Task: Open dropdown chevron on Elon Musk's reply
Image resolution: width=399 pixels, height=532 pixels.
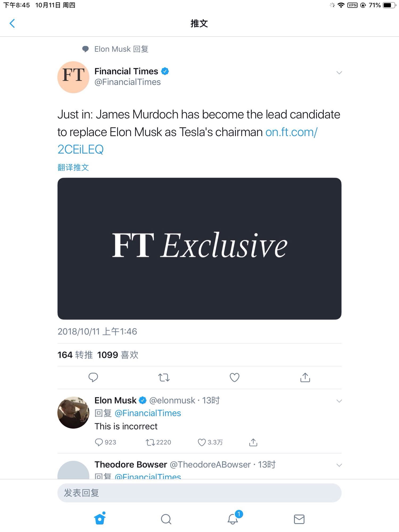Action: 339,401
